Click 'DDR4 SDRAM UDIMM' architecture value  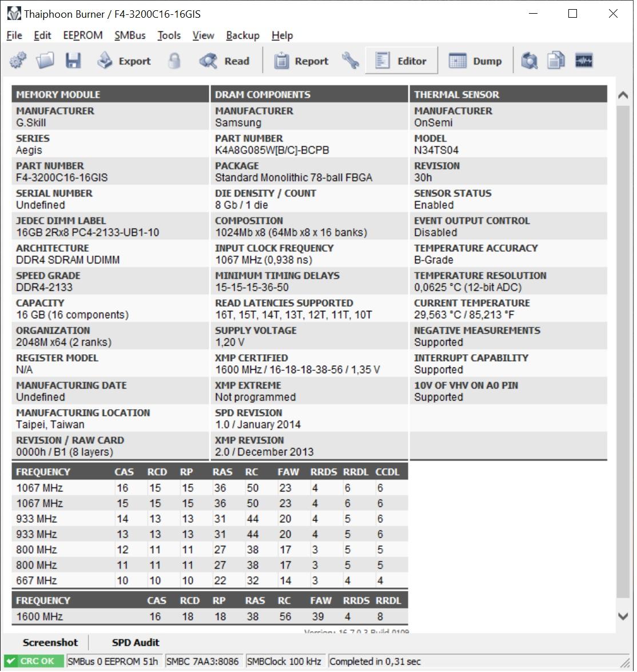[68, 259]
